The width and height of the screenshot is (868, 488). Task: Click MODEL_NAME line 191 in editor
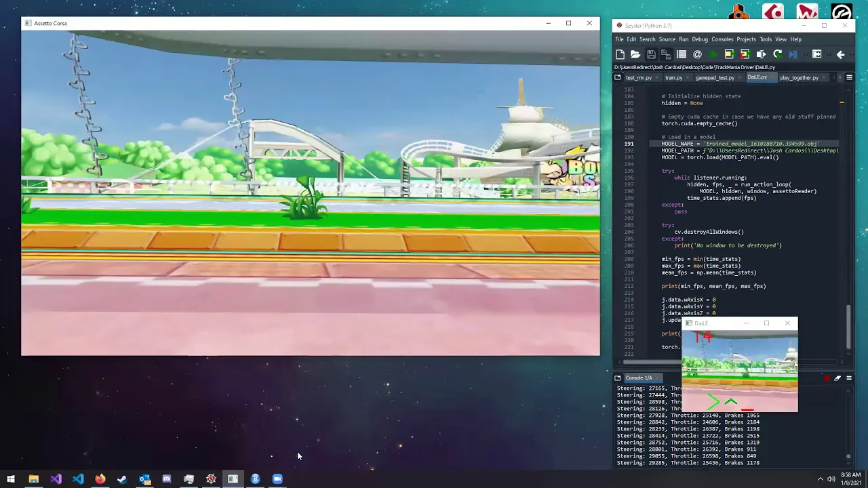coord(740,144)
